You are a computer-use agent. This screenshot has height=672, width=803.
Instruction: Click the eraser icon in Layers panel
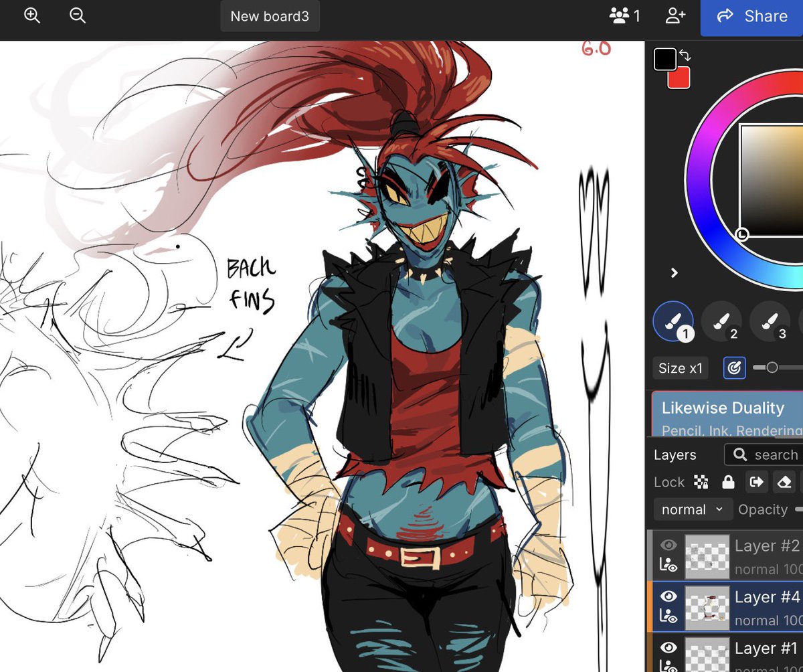[785, 482]
